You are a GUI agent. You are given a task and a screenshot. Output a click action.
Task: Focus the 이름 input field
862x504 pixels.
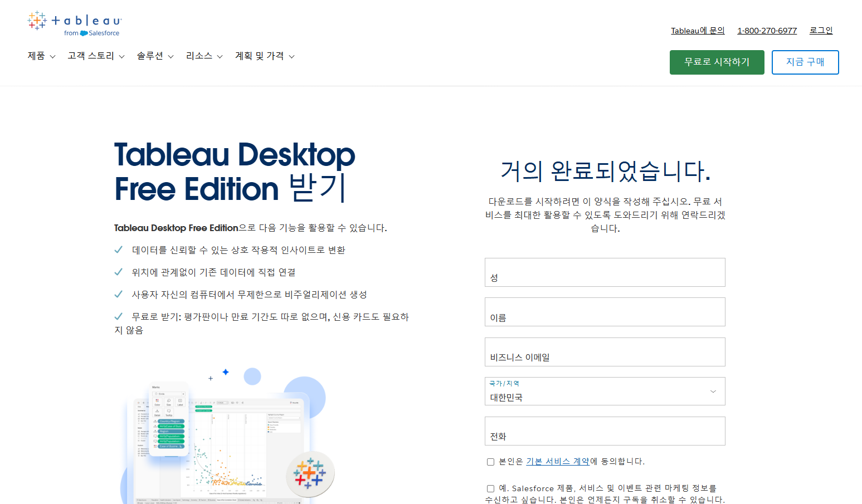point(605,312)
